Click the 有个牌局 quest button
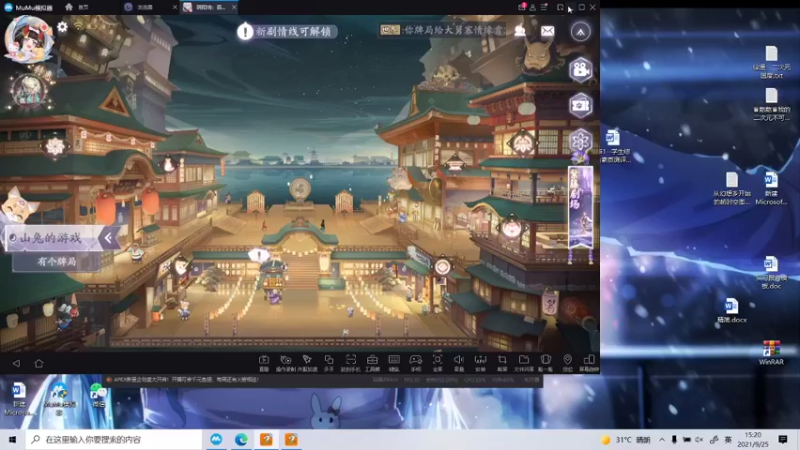Image resolution: width=800 pixels, height=450 pixels. [57, 262]
